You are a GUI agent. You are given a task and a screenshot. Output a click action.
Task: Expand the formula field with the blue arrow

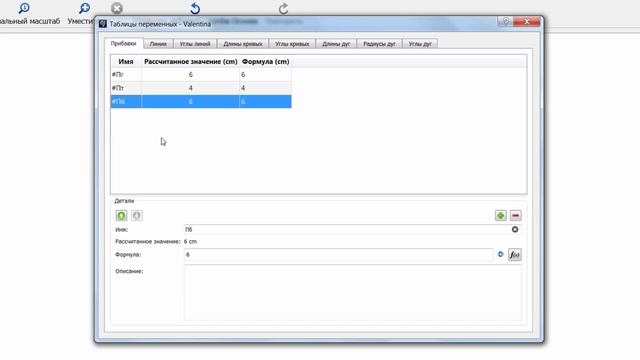(x=500, y=254)
